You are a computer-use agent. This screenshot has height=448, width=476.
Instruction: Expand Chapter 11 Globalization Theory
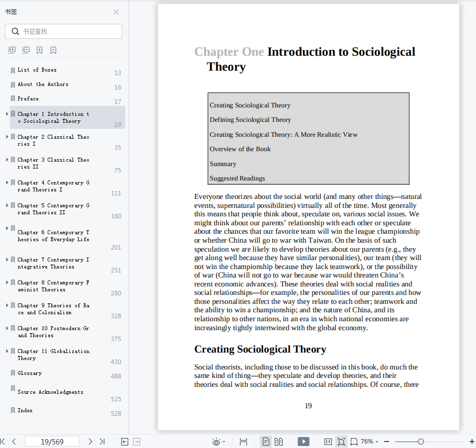coord(7,351)
